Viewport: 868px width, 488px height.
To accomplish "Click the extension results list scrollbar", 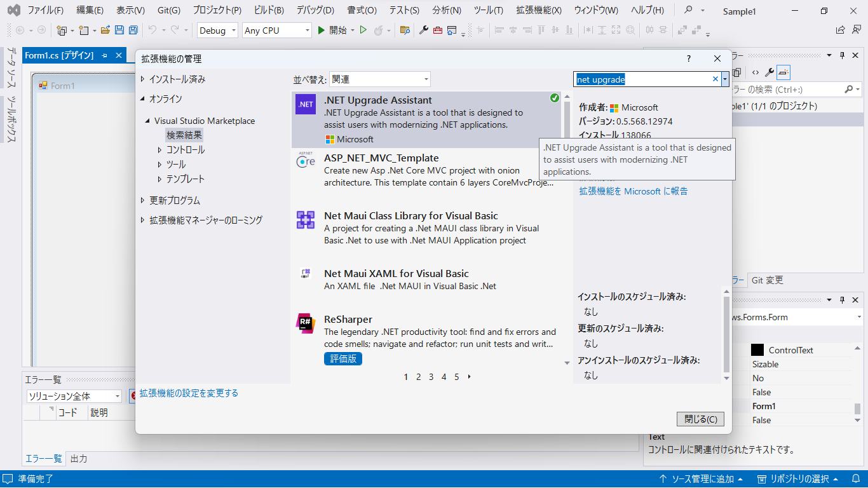I will click(x=567, y=229).
